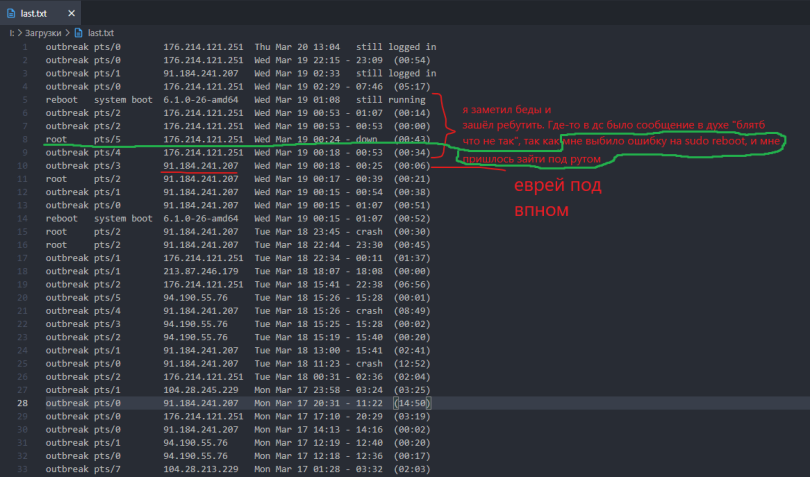Click the duration "(05:17)" on line 4
This screenshot has width=810, height=477.
tap(412, 87)
